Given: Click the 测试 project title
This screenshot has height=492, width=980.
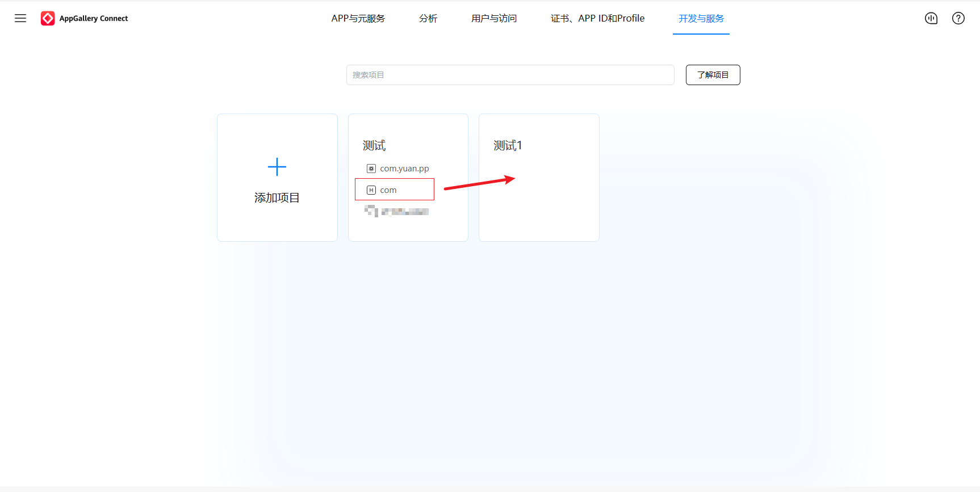Looking at the screenshot, I should click(x=374, y=145).
